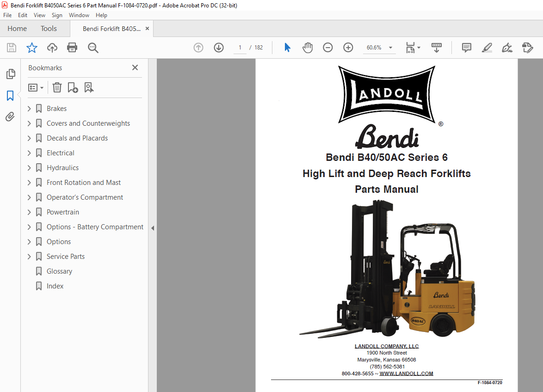Select the highlight text tool

point(487,48)
